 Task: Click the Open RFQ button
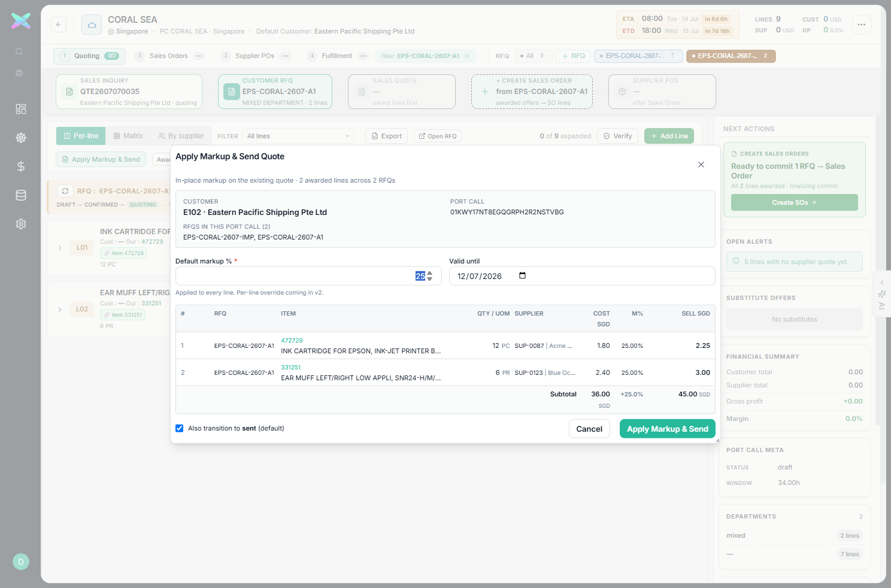[x=438, y=136]
